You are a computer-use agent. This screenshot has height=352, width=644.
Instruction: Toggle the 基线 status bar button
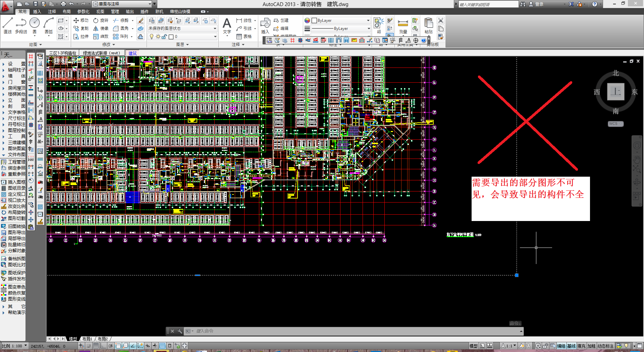point(571,346)
